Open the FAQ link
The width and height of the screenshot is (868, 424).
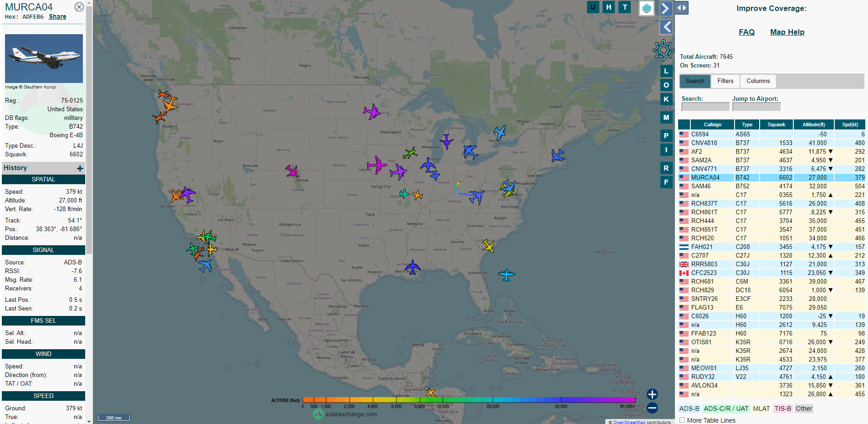746,32
